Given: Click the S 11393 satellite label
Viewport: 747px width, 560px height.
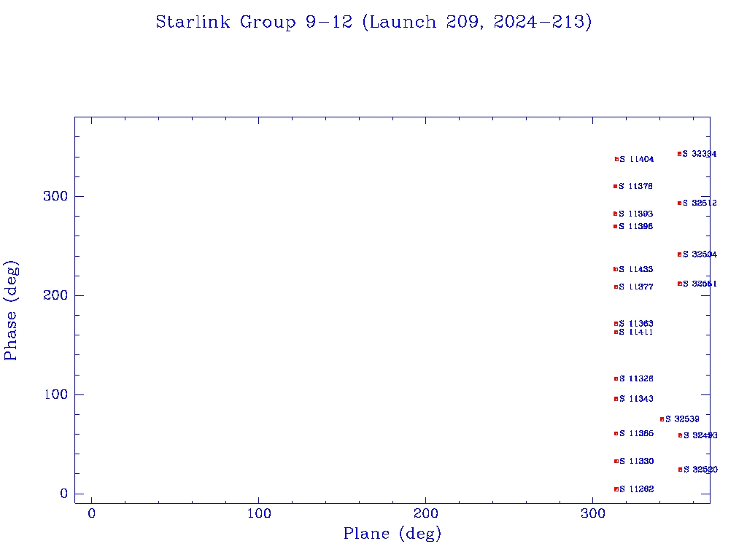Looking at the screenshot, I should click(x=635, y=214).
